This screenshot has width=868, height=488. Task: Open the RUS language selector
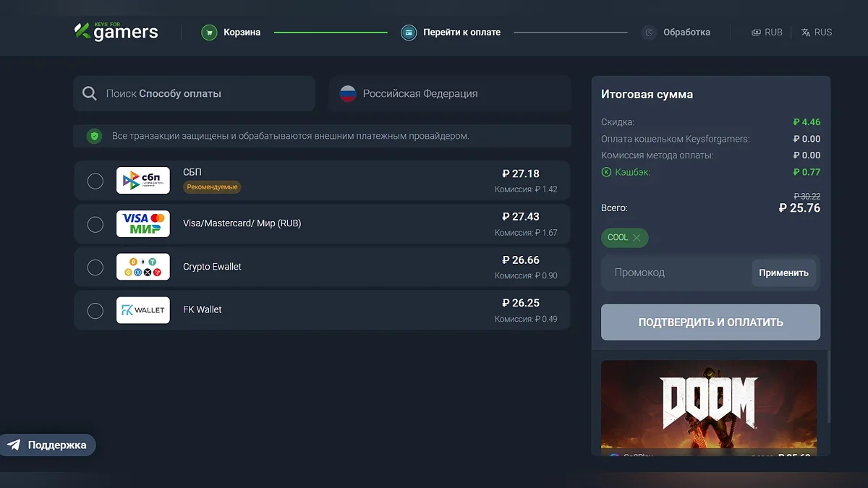click(x=817, y=33)
